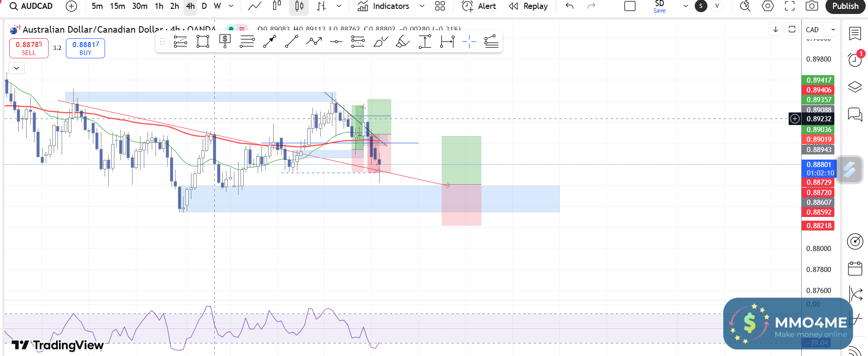This screenshot has width=868, height=356.
Task: Switch chart to the 5m timeframe
Action: 97,6
